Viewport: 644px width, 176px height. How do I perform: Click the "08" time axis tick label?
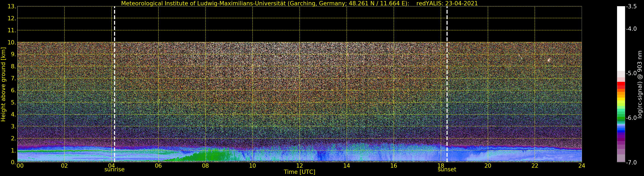tap(205, 166)
